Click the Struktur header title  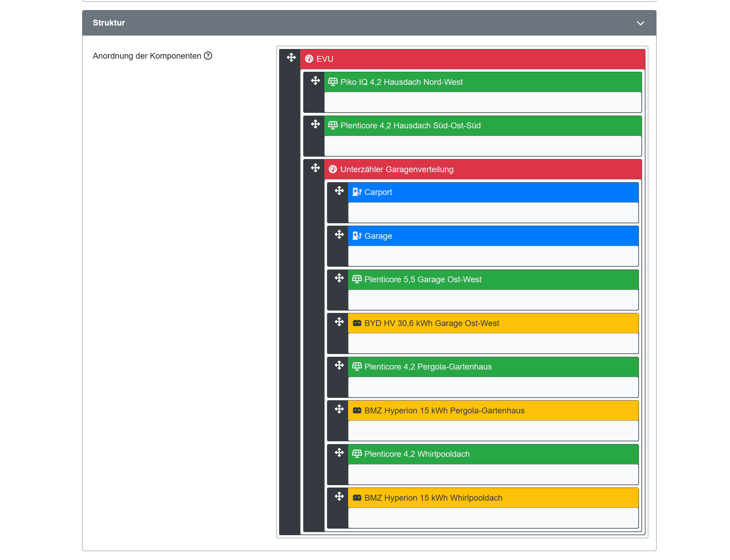point(109,23)
